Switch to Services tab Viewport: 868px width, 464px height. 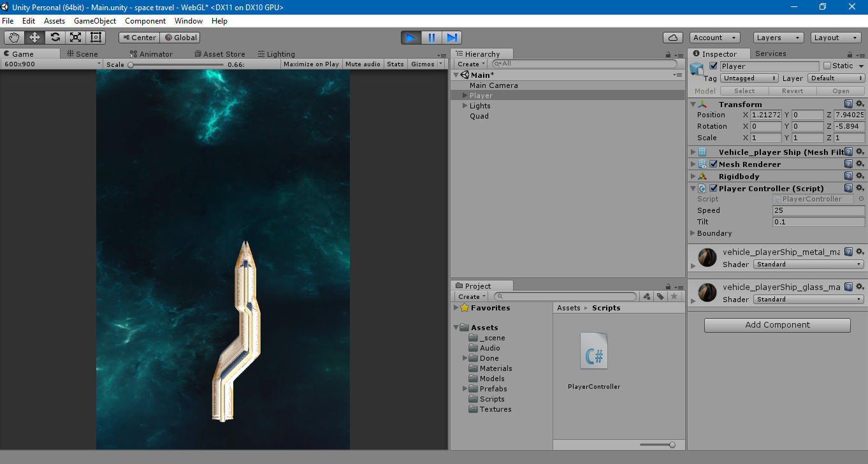click(x=770, y=54)
